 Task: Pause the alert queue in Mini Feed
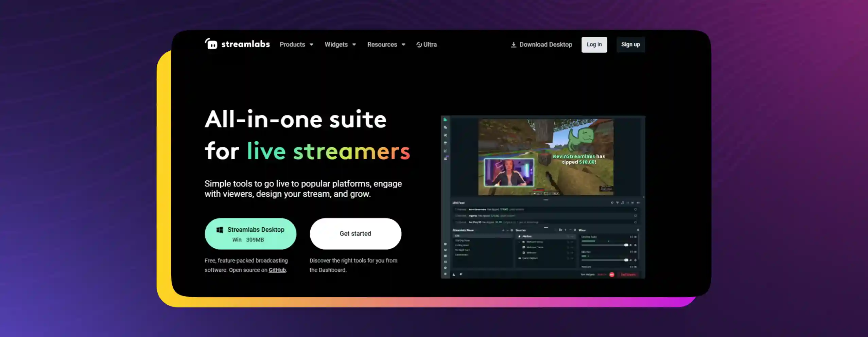tap(628, 203)
